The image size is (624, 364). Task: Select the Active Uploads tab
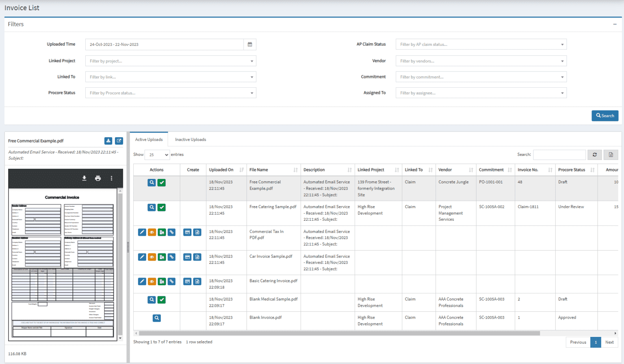149,139
